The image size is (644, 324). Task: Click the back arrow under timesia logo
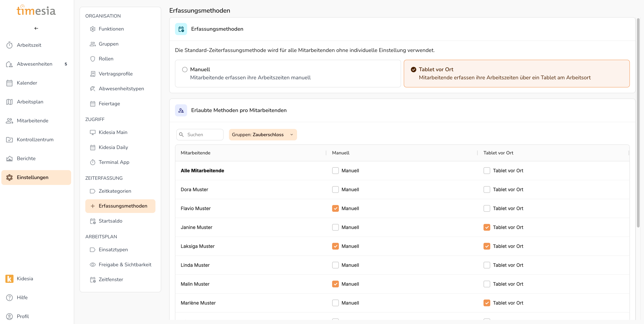tap(36, 28)
